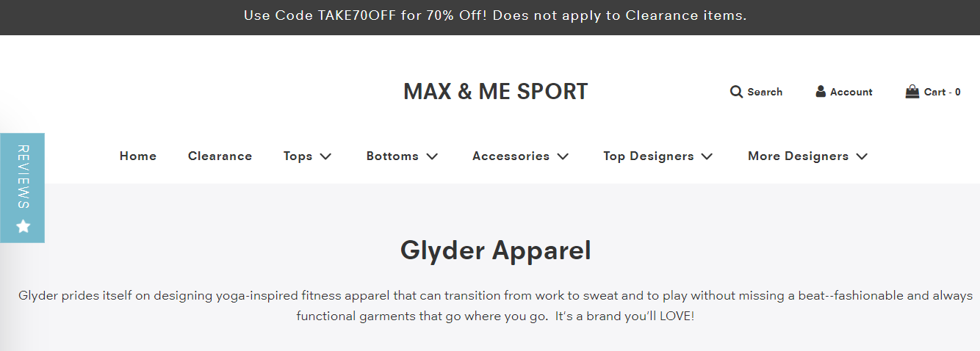Viewport: 980px width, 351px height.
Task: Select the Bottoms menu label
Action: (x=392, y=156)
